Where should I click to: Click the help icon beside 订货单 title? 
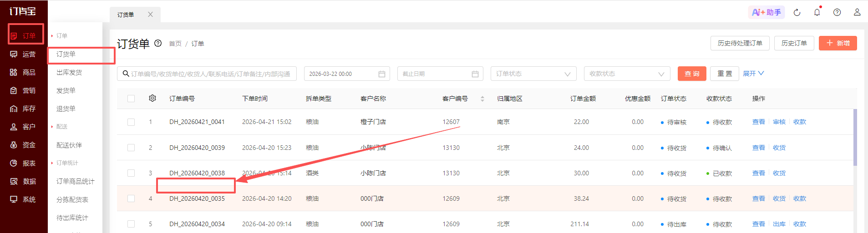pos(158,43)
